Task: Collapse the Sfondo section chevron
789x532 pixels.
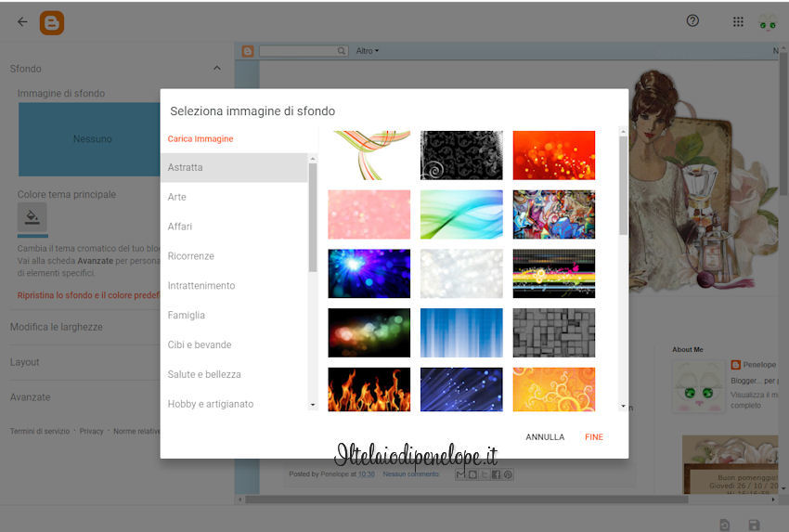Action: (x=217, y=69)
